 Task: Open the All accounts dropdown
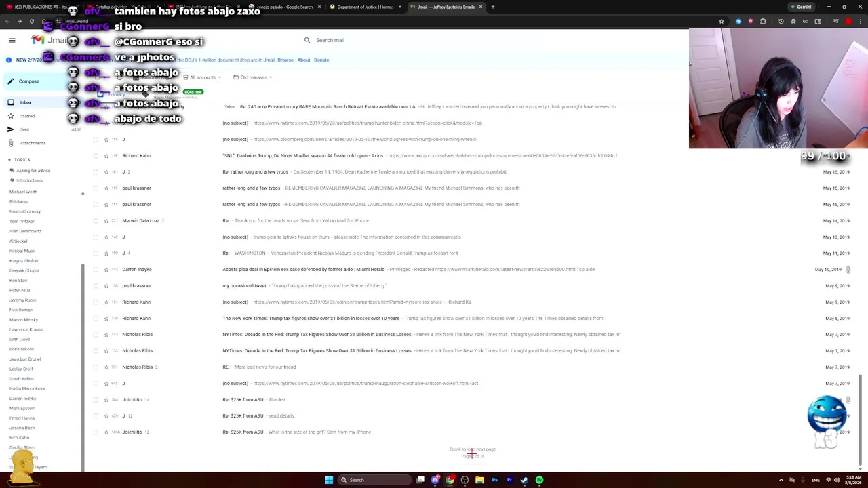(x=201, y=77)
